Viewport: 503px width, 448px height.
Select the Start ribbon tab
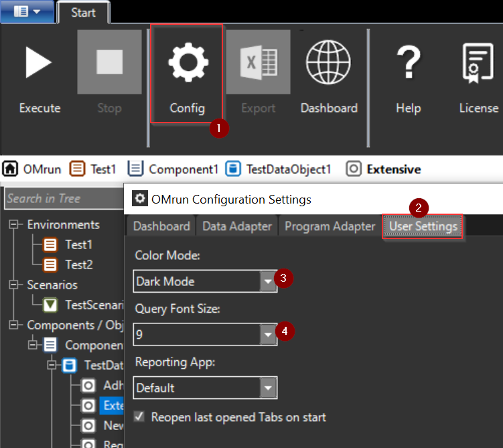point(84,13)
